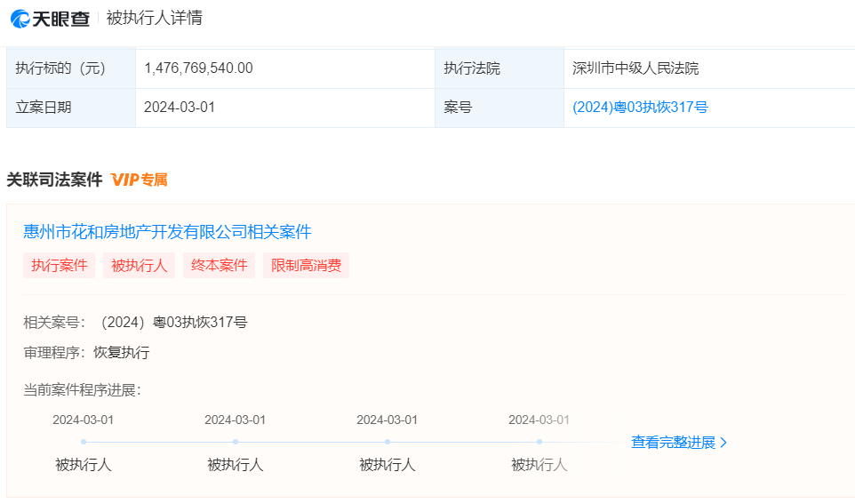Click the Tianyancha logo icon
The width and height of the screenshot is (855, 504).
tap(21, 18)
